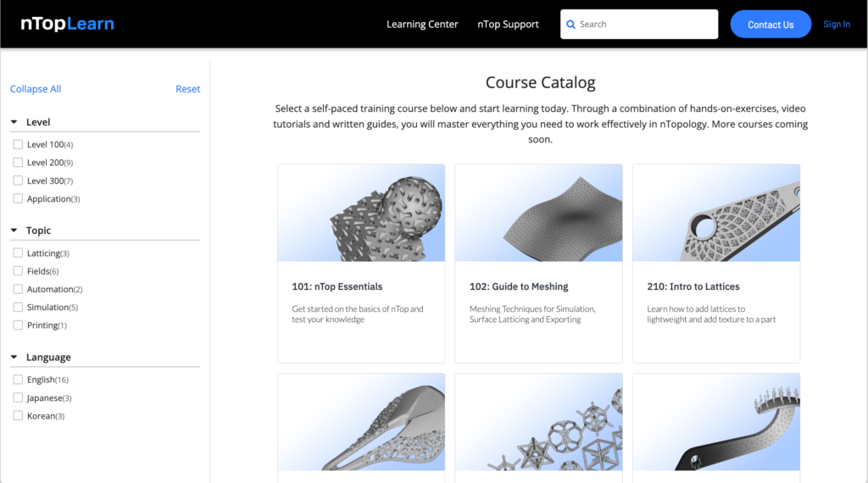This screenshot has height=483, width=868.
Task: Focus the Search input field
Action: [x=639, y=25]
